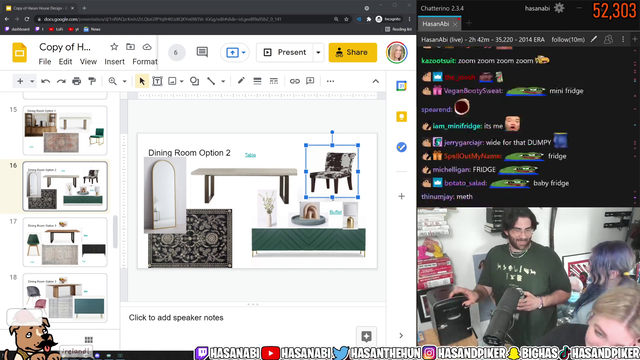Screen dimensions: 640x360
Task: Open Chatterino channel options menu
Action: (623, 39)
